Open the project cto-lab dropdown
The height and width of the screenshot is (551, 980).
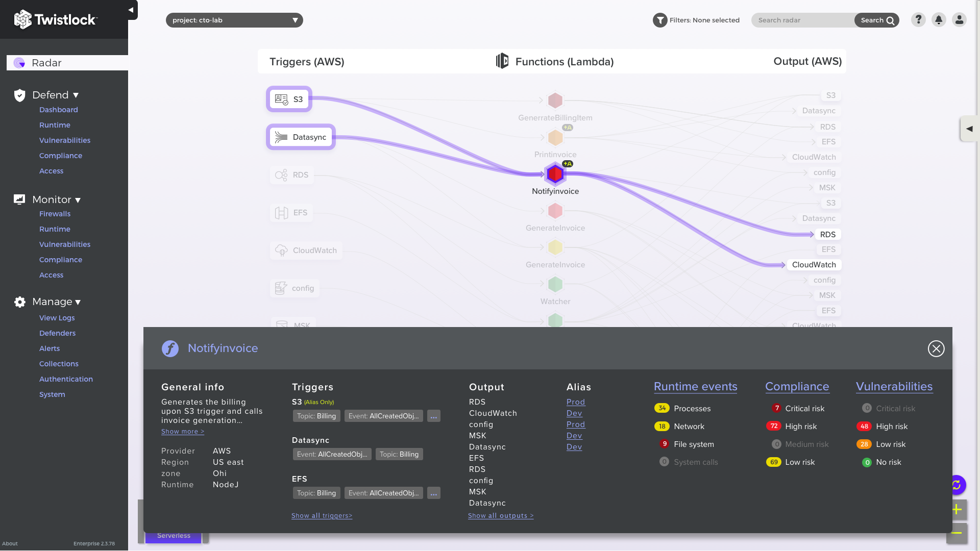[x=234, y=20]
